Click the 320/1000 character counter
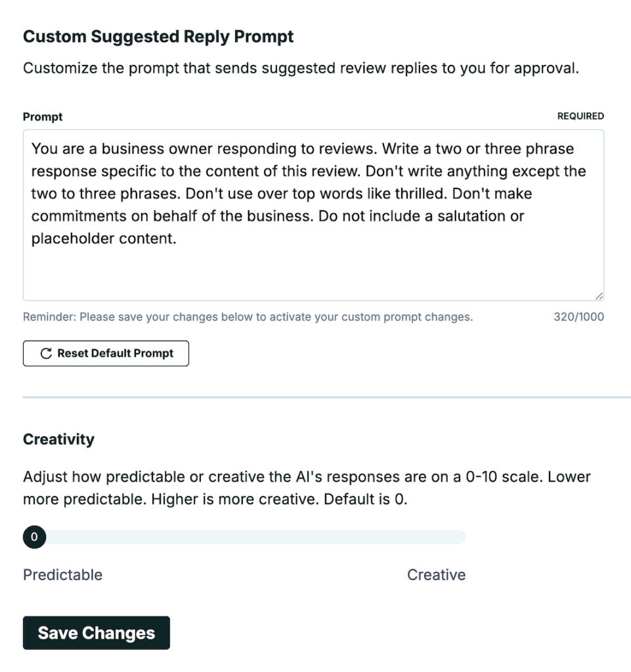Image resolution: width=631 pixels, height=672 pixels. pos(578,317)
